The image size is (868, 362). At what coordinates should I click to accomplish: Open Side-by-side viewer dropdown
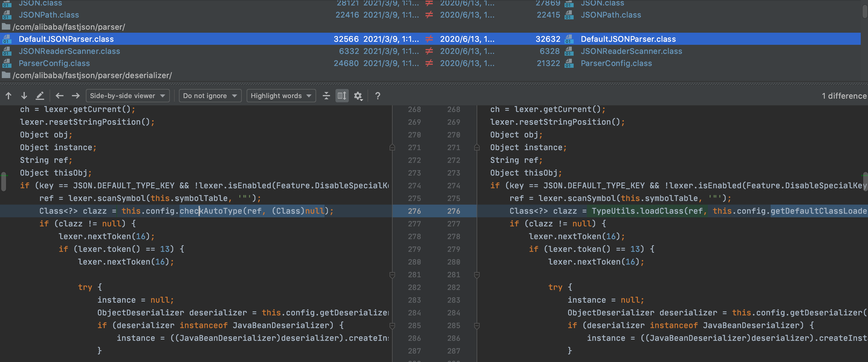coord(127,96)
